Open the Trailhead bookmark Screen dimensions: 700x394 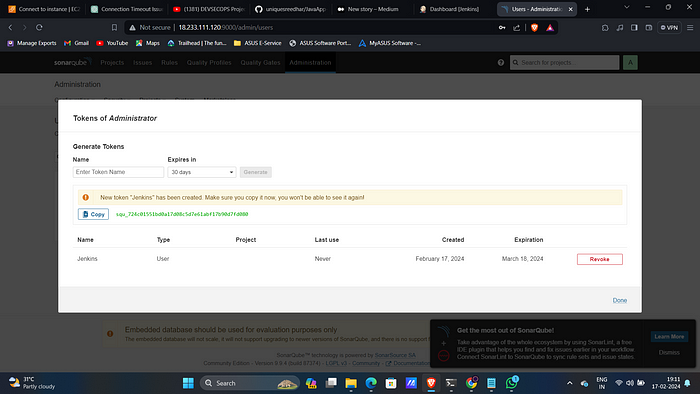pyautogui.click(x=197, y=43)
